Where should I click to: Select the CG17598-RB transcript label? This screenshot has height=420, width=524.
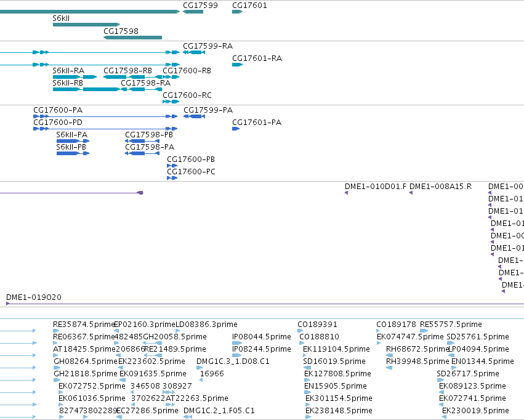127,71
